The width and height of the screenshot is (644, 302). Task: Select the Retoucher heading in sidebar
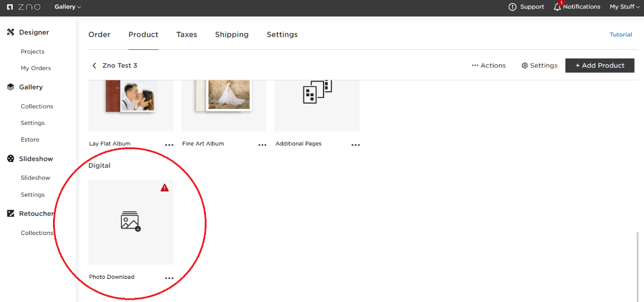[37, 214]
